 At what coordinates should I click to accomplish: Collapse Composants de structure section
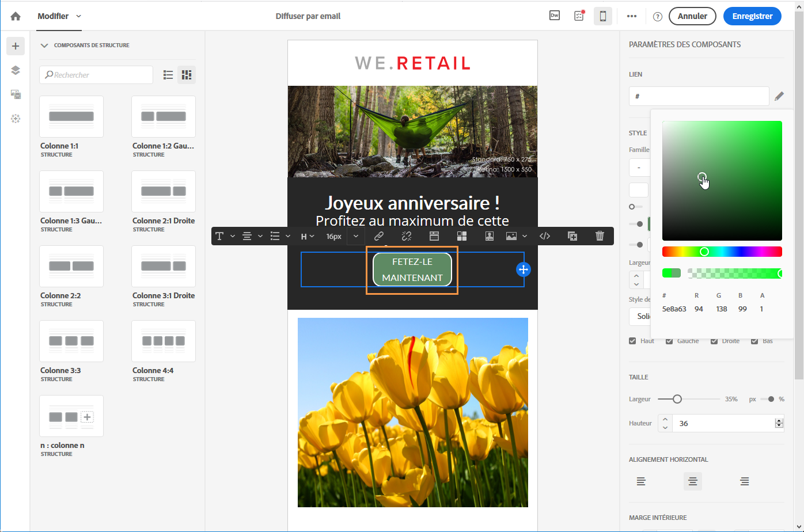[x=44, y=45]
